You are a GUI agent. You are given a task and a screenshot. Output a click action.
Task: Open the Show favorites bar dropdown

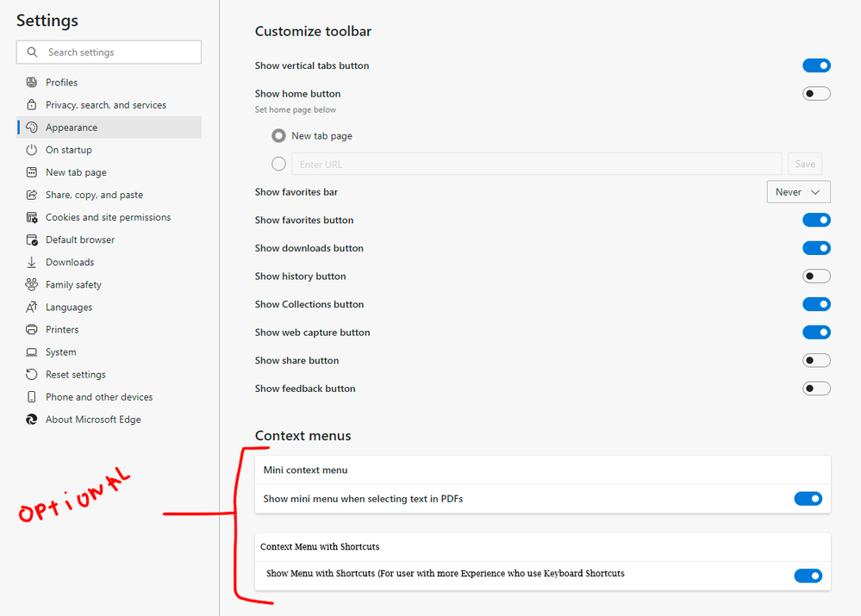coord(798,192)
